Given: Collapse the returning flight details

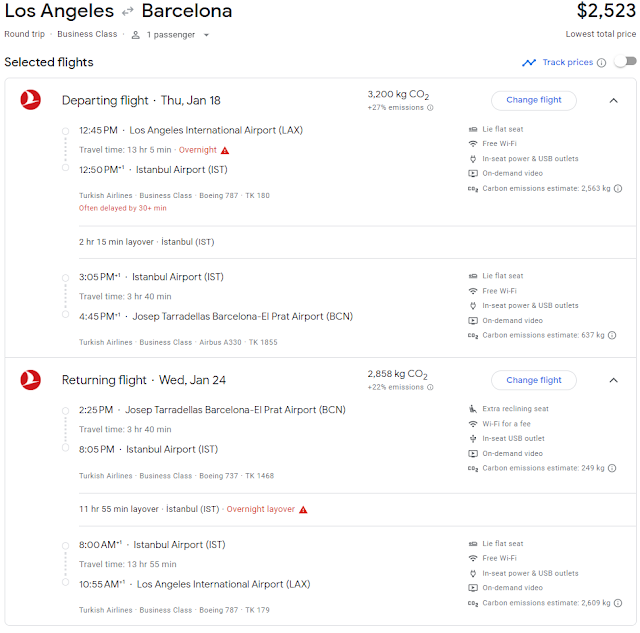Looking at the screenshot, I should click(x=613, y=380).
